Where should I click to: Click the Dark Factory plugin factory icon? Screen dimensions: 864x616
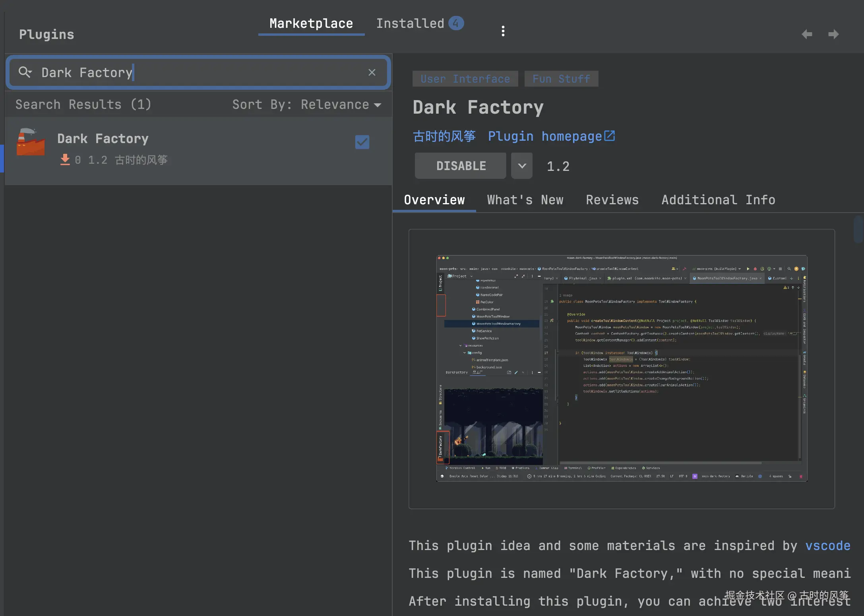tap(31, 142)
